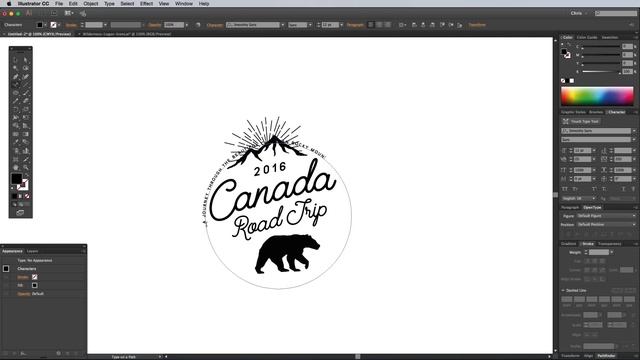Select the Paintbrush tool

[x=26, y=93]
